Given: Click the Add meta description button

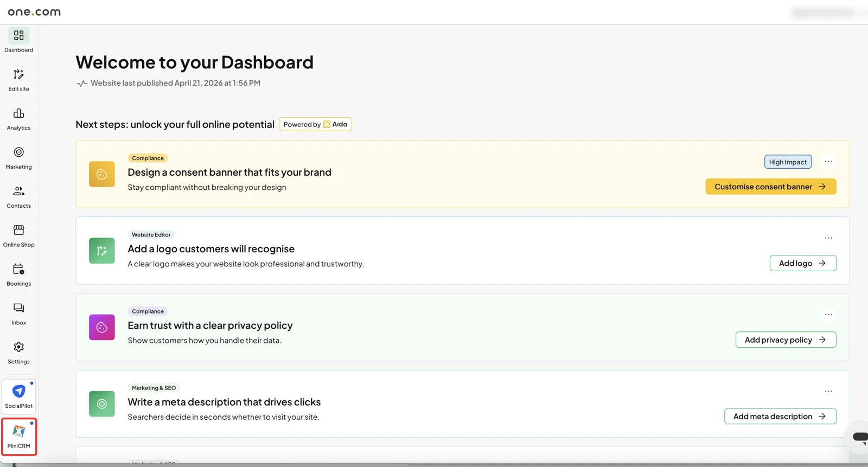Looking at the screenshot, I should [x=780, y=416].
